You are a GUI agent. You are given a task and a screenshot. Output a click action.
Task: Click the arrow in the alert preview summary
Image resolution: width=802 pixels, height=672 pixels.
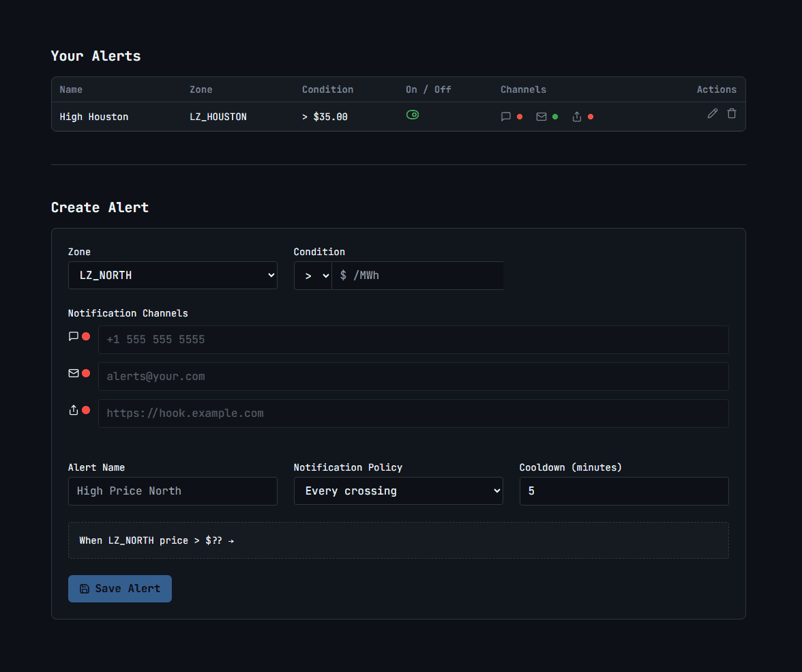(232, 540)
